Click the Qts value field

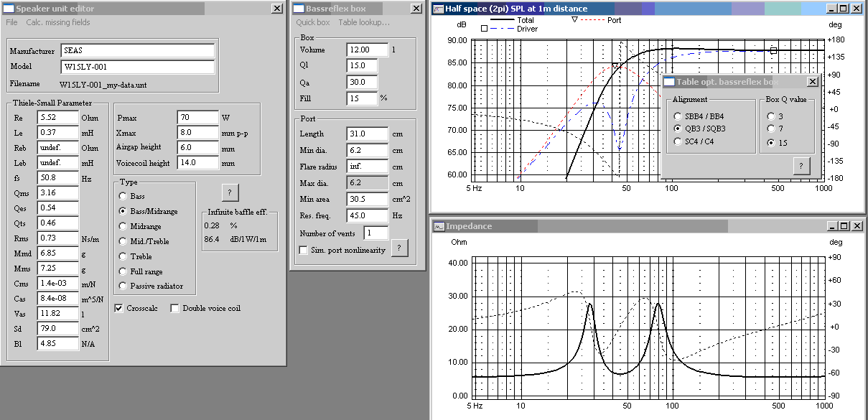pyautogui.click(x=57, y=223)
